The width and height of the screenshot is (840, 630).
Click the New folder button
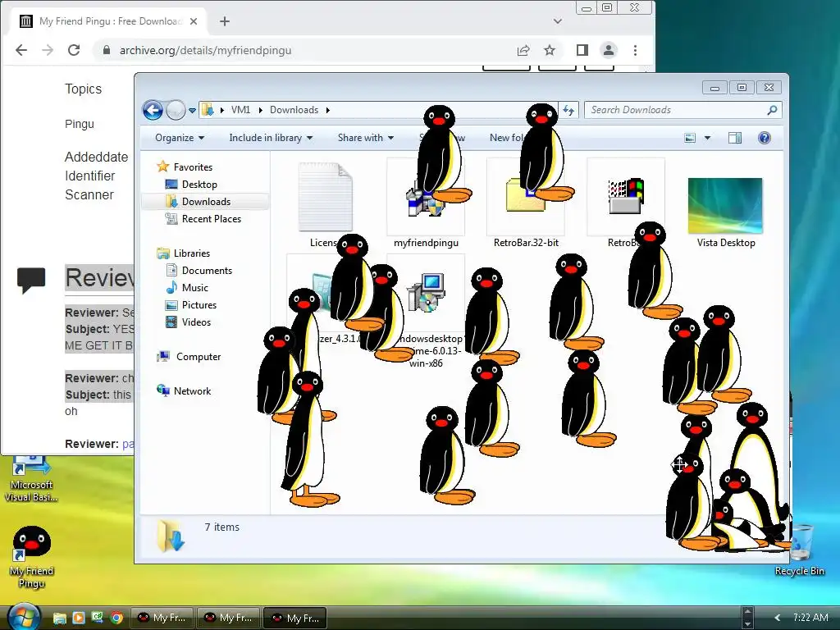click(x=505, y=138)
